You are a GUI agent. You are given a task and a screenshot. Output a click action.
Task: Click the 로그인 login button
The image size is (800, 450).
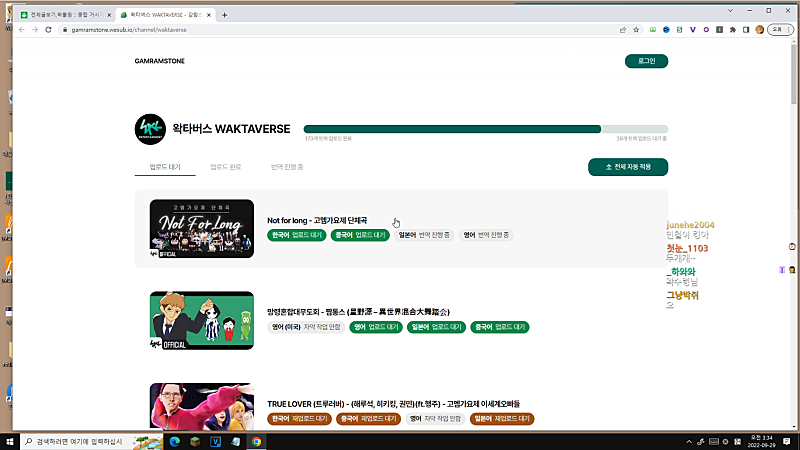pos(646,61)
